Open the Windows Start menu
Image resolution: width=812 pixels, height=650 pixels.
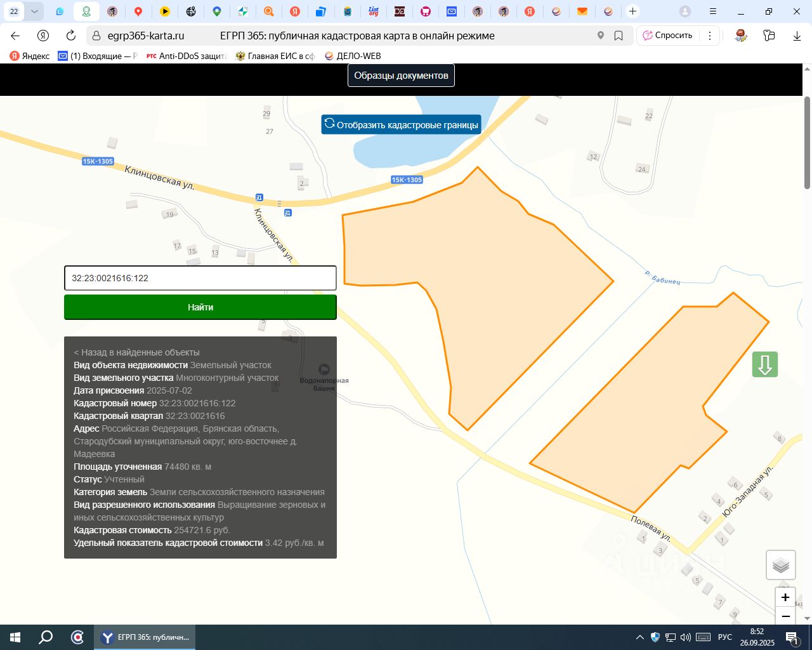(x=15, y=637)
